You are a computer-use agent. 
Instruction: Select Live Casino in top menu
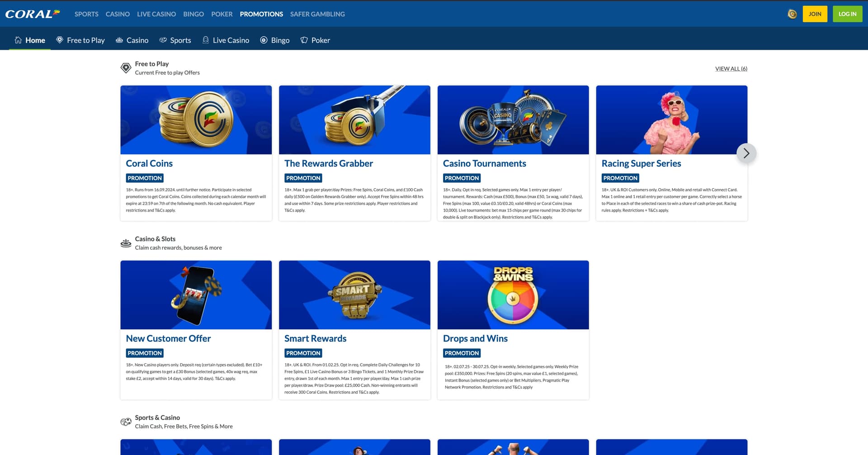pos(156,14)
